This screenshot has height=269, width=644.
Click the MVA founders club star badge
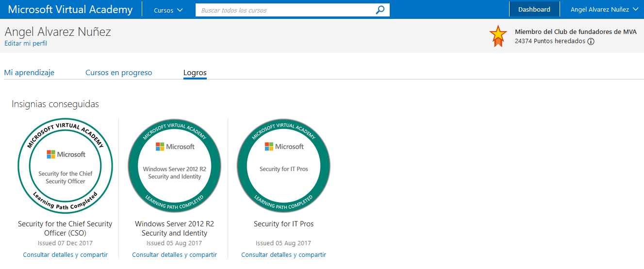point(498,36)
